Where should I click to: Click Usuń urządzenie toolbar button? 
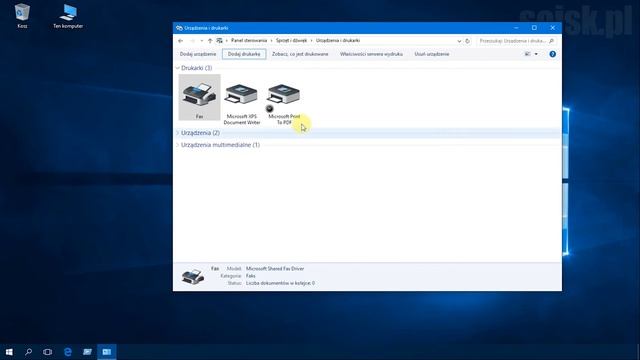click(432, 54)
